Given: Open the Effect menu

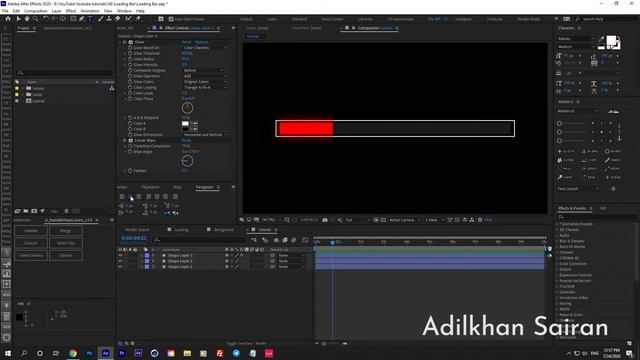Looking at the screenshot, I should (71, 11).
